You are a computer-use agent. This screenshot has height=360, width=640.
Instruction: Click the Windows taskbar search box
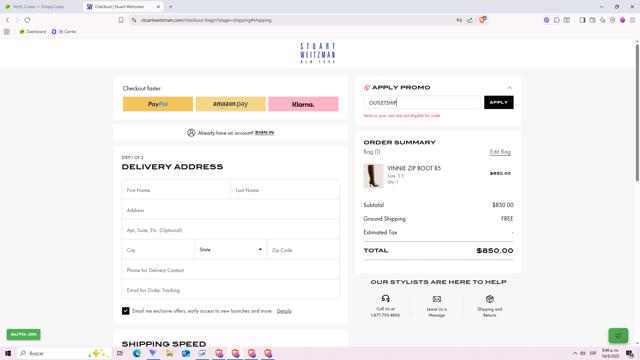pyautogui.click(x=64, y=353)
